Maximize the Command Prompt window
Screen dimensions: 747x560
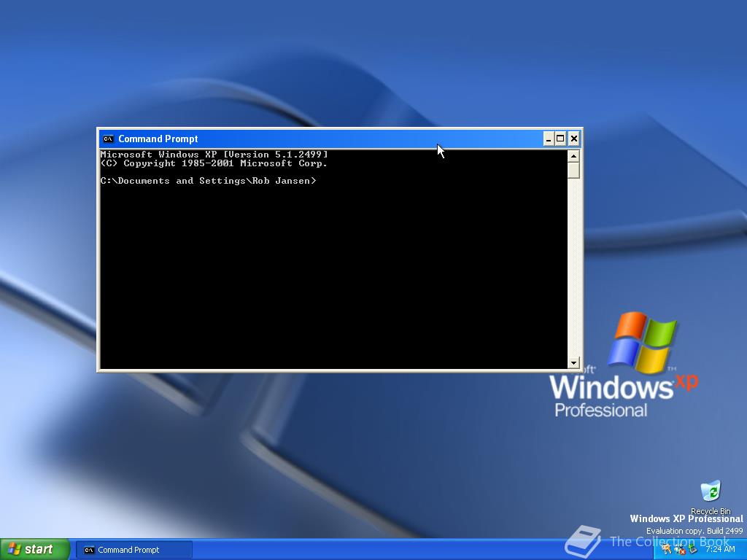561,139
